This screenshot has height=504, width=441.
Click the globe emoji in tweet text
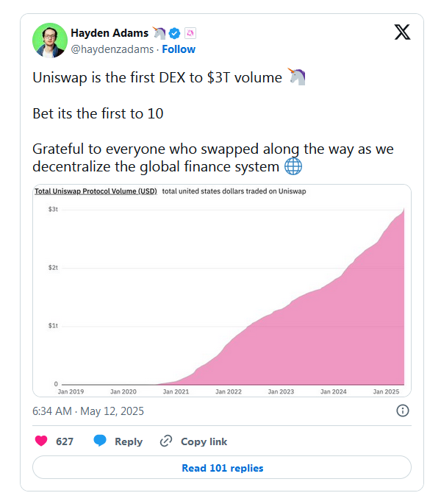[x=293, y=166]
